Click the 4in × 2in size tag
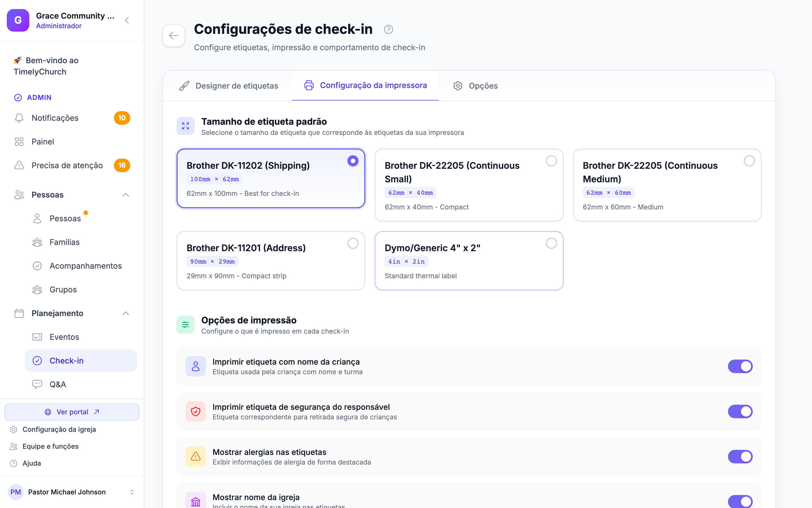 [x=406, y=261]
